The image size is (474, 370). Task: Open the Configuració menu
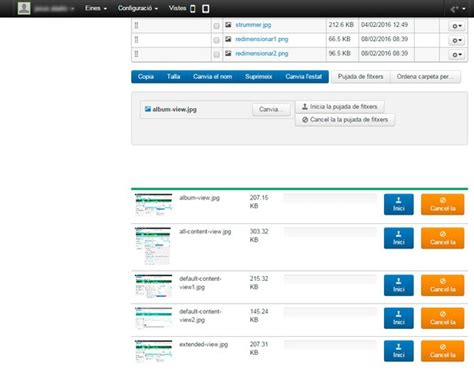(138, 8)
